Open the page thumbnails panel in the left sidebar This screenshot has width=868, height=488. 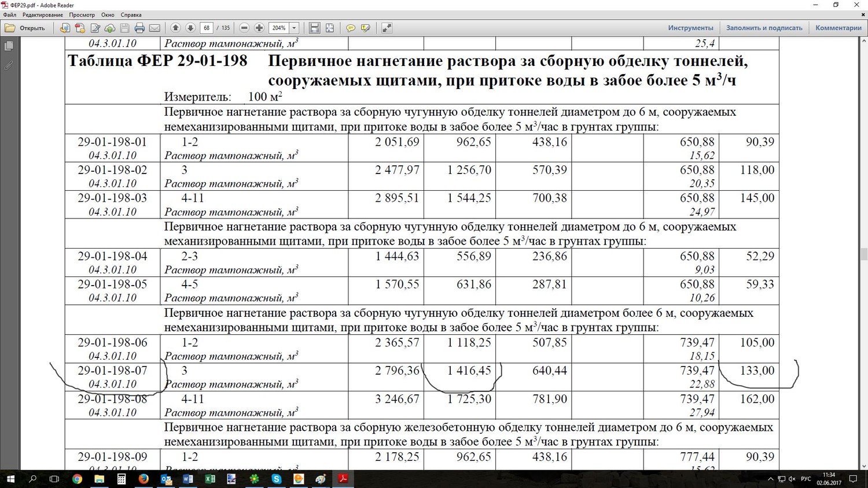[9, 46]
